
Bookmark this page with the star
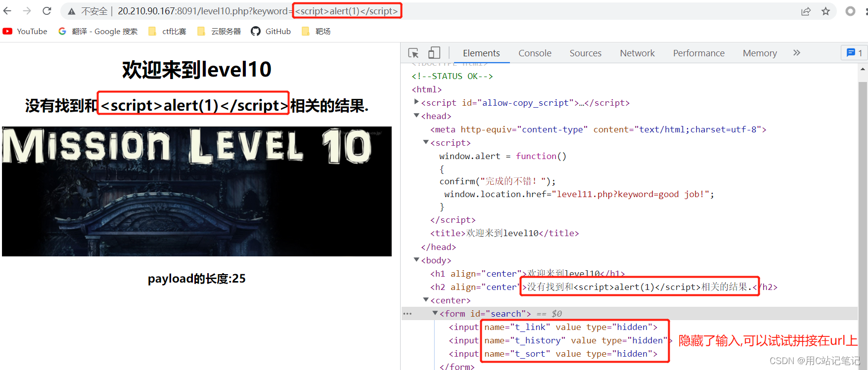825,11
